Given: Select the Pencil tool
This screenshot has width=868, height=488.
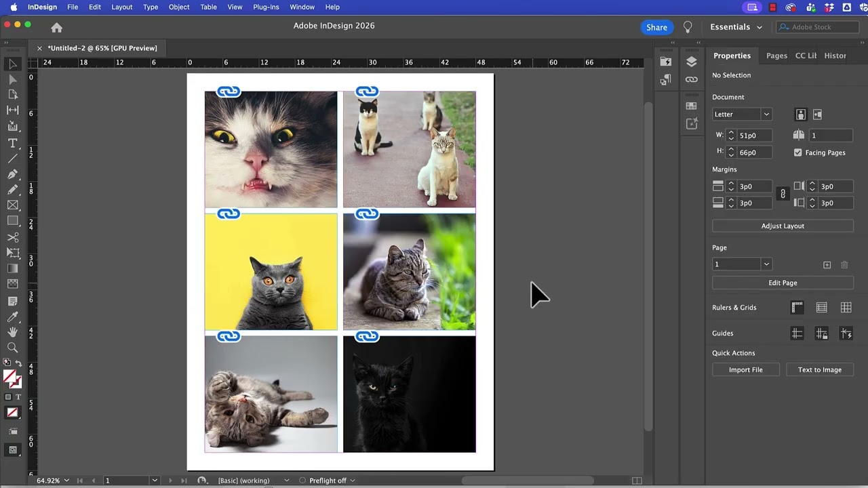Looking at the screenshot, I should point(13,190).
